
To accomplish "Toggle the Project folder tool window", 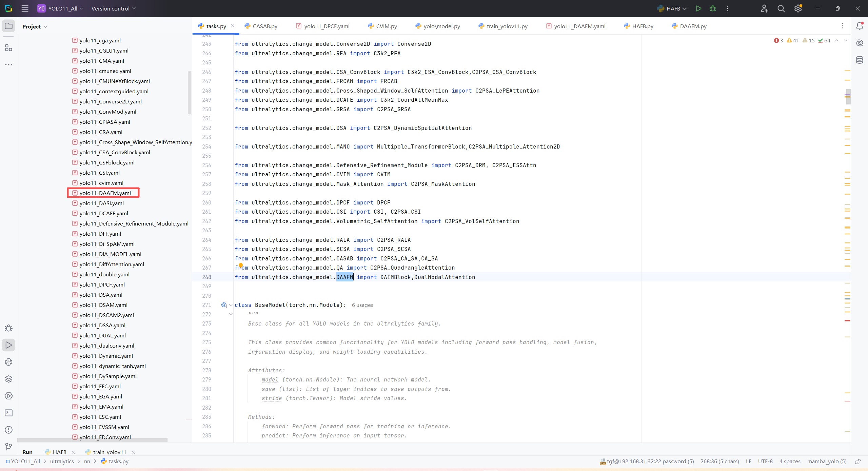I will click(9, 26).
